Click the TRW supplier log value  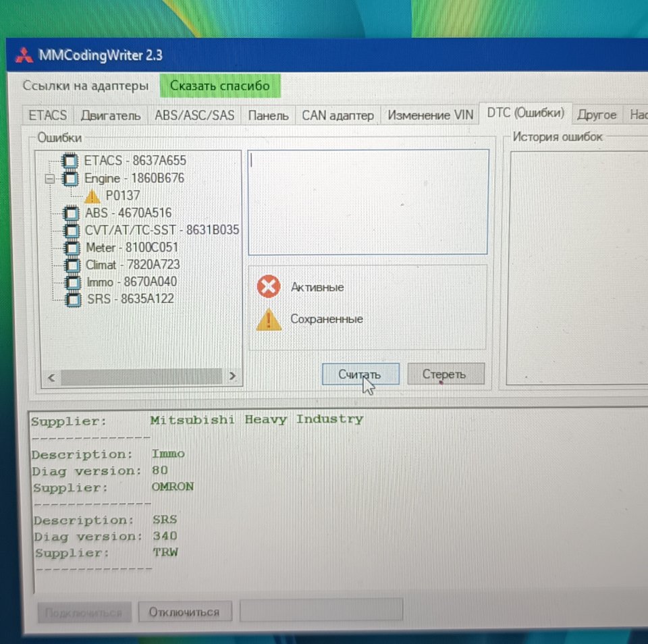(165, 552)
